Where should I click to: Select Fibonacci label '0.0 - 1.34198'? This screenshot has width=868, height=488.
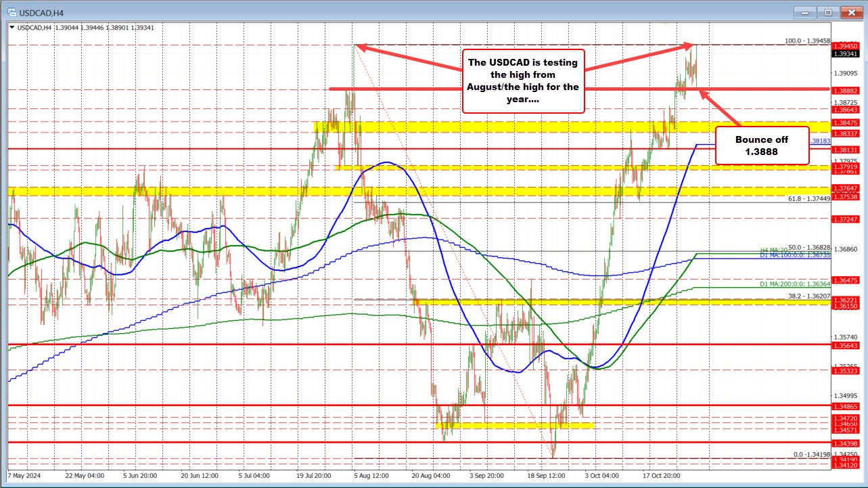811,454
